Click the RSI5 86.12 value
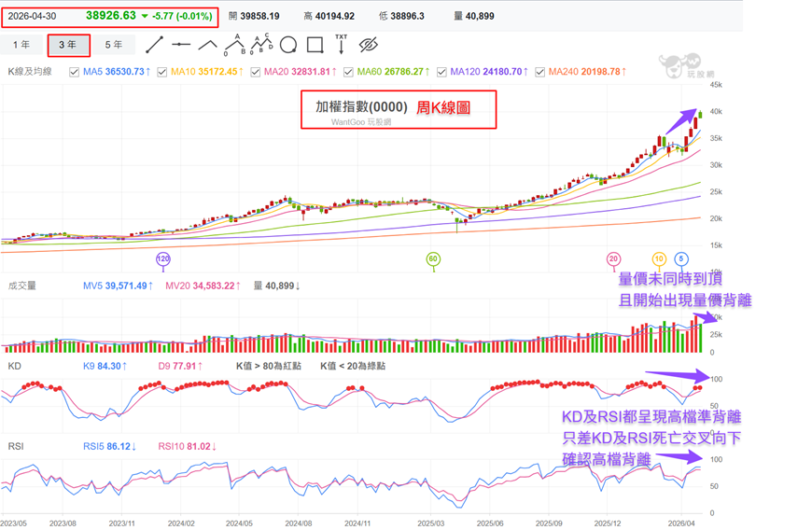The height and width of the screenshot is (530, 812). [x=109, y=446]
